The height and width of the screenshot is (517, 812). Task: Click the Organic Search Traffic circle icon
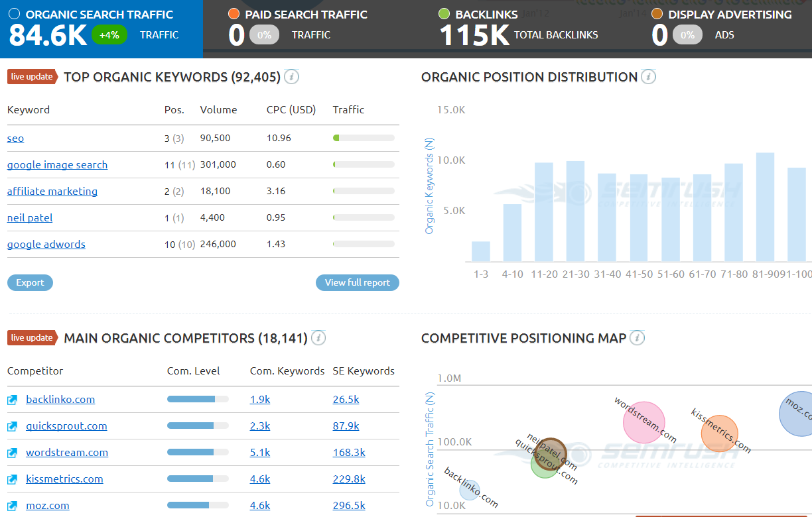pos(14,14)
